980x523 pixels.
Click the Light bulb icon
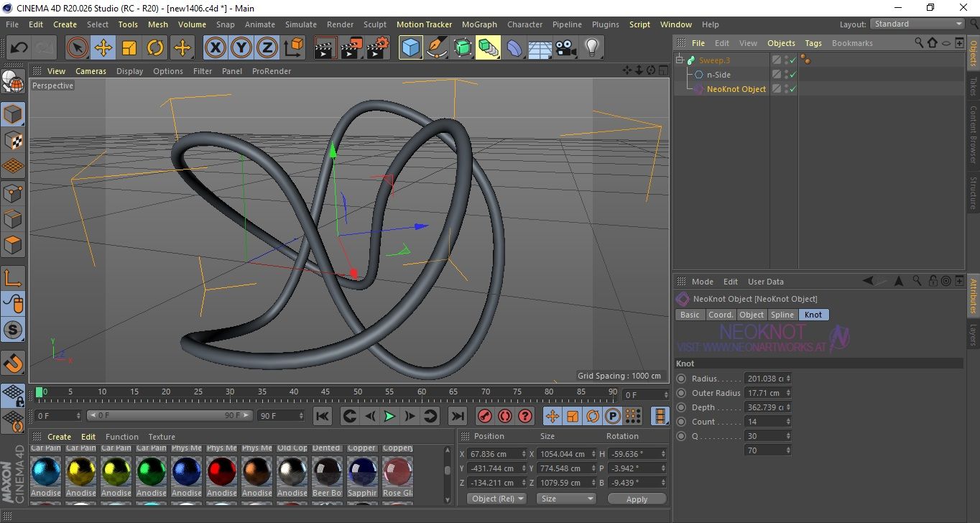[x=591, y=48]
